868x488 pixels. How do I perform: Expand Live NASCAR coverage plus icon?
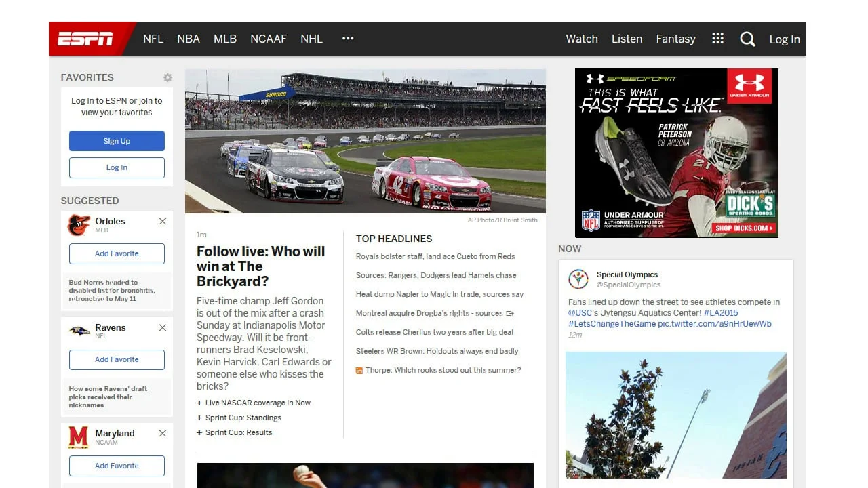pyautogui.click(x=199, y=403)
